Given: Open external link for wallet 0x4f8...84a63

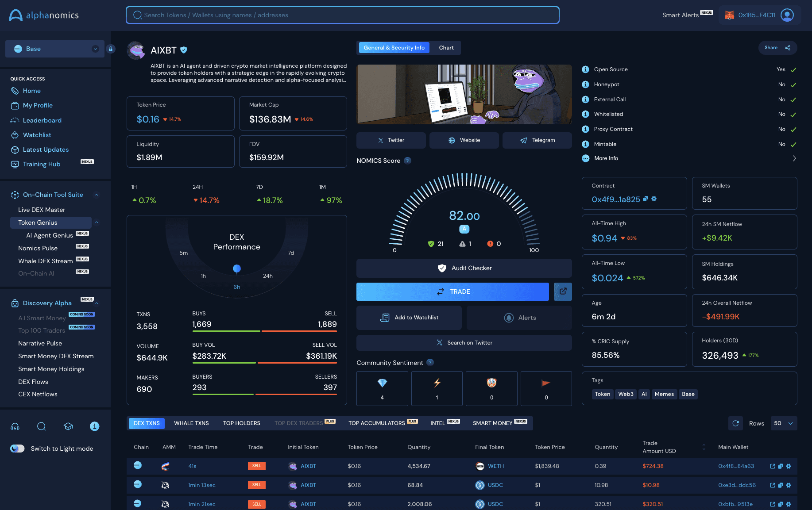Looking at the screenshot, I should (773, 466).
